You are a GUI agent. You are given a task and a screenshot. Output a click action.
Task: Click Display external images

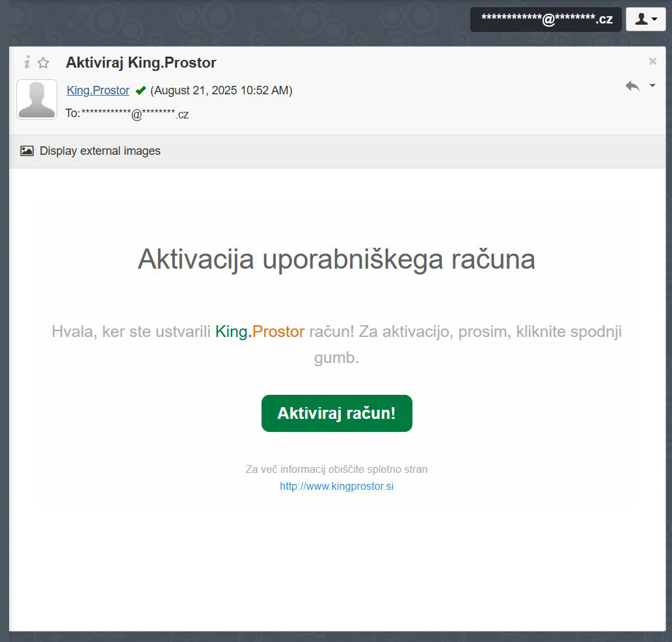(100, 151)
